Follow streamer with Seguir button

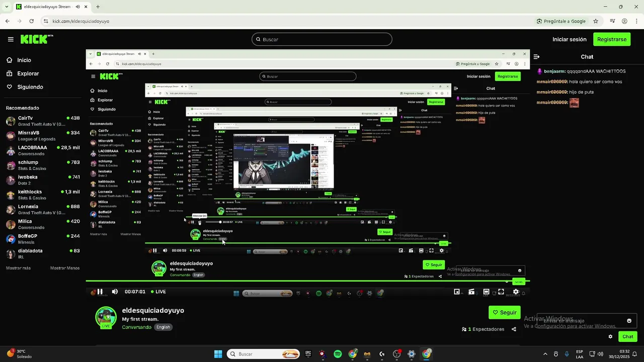[x=505, y=312]
